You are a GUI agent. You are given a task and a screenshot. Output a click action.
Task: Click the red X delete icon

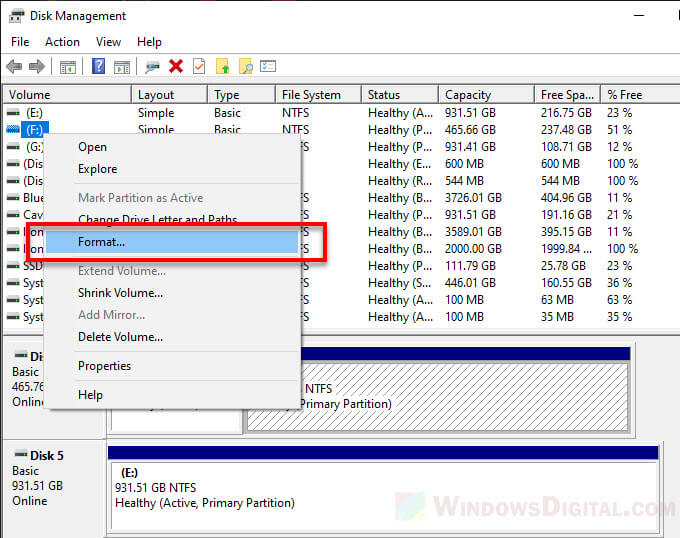(176, 66)
